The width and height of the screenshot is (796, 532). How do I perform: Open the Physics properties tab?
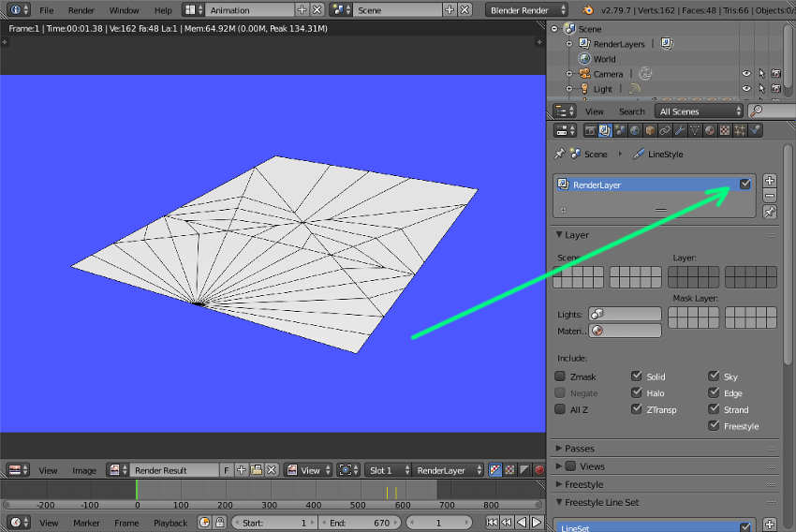pos(756,130)
